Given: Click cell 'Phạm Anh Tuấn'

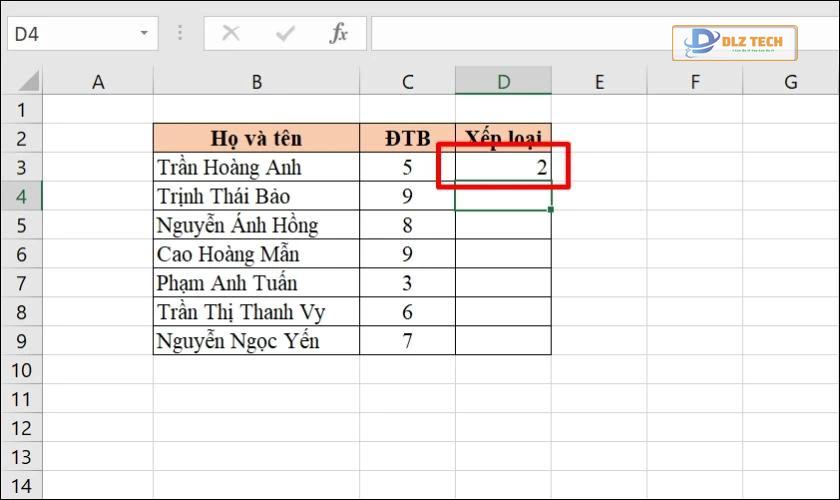Looking at the screenshot, I should [257, 283].
